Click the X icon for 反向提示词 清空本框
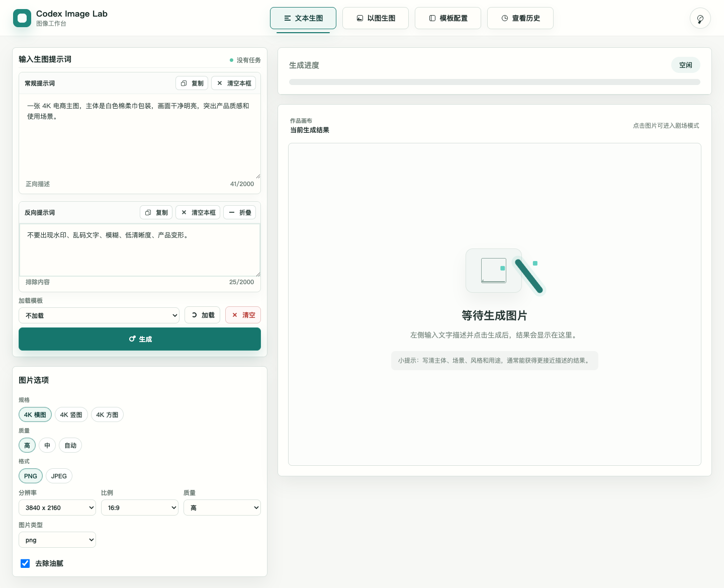This screenshot has width=724, height=588. coord(184,213)
